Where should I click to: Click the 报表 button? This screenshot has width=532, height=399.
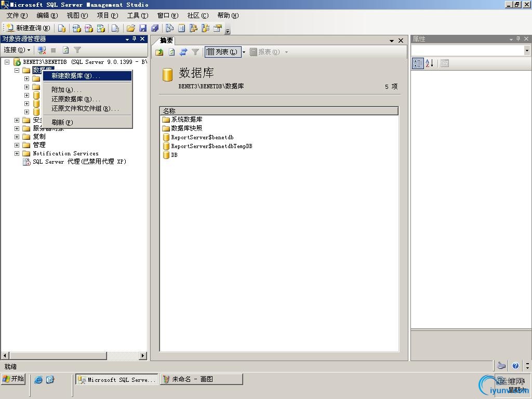[265, 52]
